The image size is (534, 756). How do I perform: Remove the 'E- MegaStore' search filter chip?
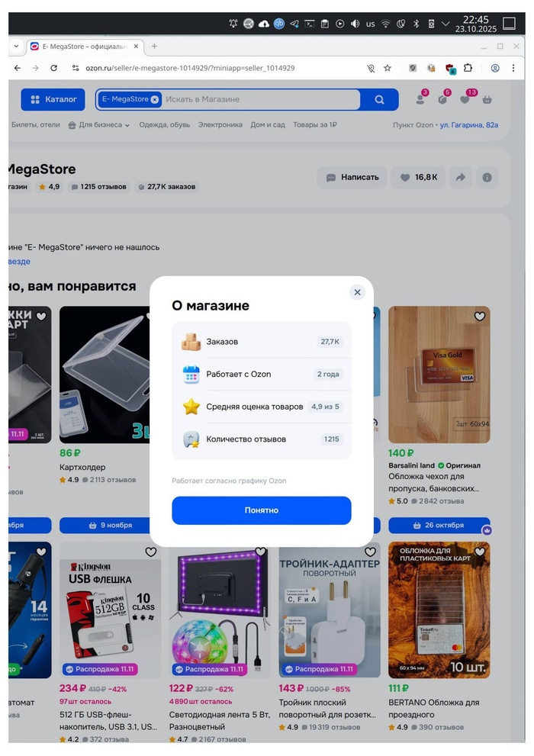tap(155, 99)
